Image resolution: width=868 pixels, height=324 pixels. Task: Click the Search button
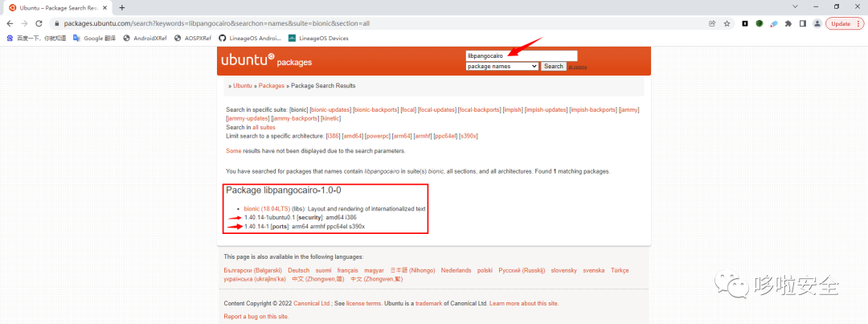553,66
